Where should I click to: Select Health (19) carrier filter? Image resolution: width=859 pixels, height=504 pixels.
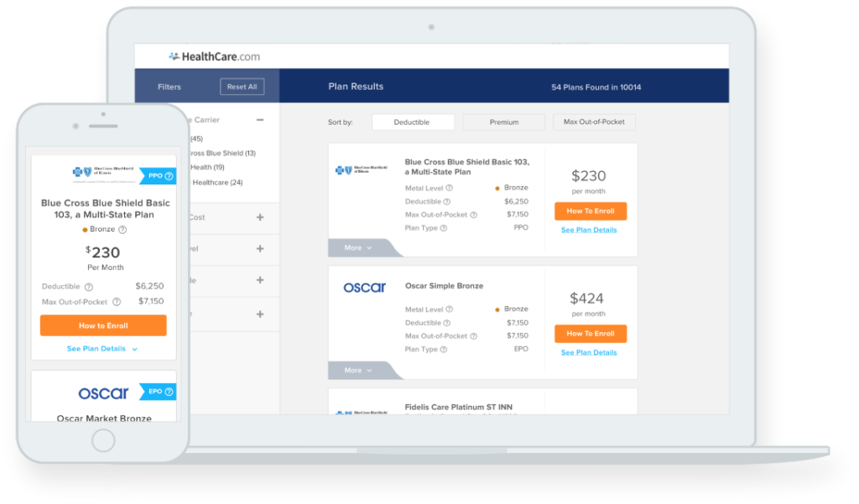pos(207,167)
